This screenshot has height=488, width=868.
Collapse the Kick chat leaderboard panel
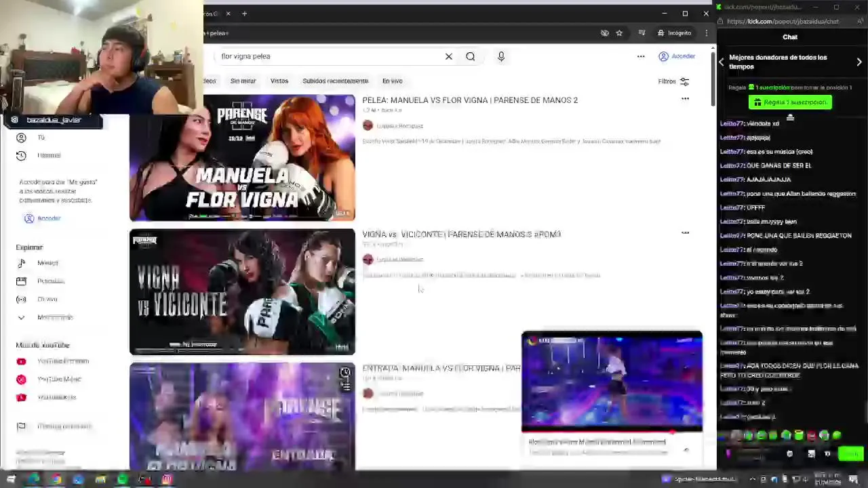790,117
